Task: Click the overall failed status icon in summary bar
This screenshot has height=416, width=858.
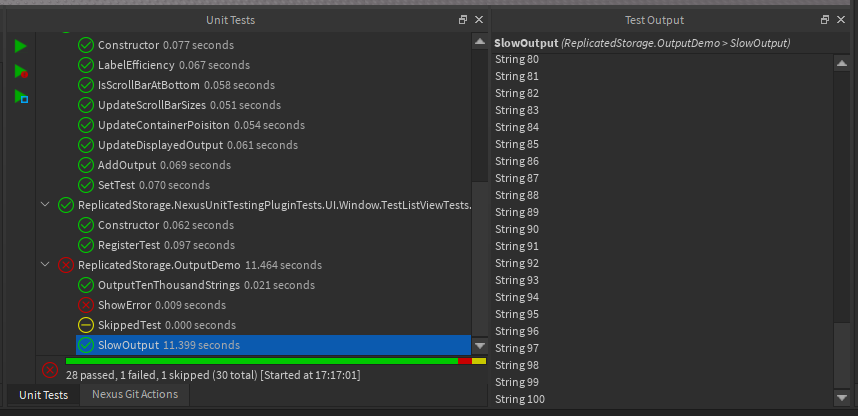Action: pyautogui.click(x=50, y=369)
